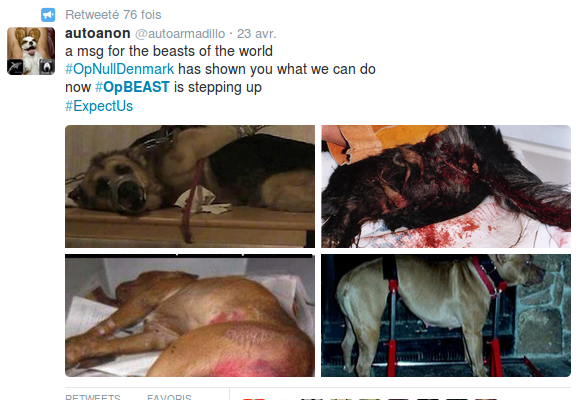This screenshot has width=583, height=400.
Task: Open the top-left muzzled shepherd dog photo
Action: [x=190, y=186]
